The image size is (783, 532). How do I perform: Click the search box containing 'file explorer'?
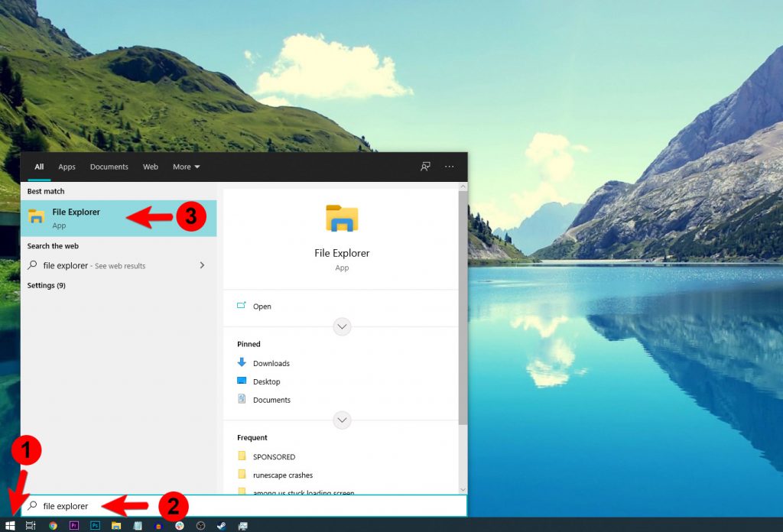point(244,505)
